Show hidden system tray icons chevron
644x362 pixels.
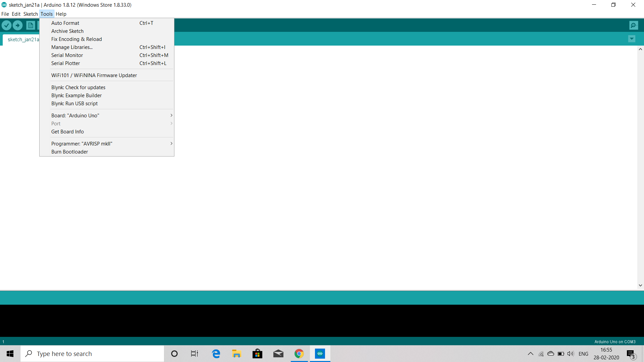click(530, 354)
